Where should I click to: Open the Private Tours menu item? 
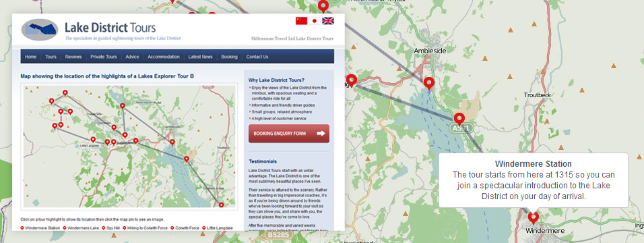(x=104, y=57)
